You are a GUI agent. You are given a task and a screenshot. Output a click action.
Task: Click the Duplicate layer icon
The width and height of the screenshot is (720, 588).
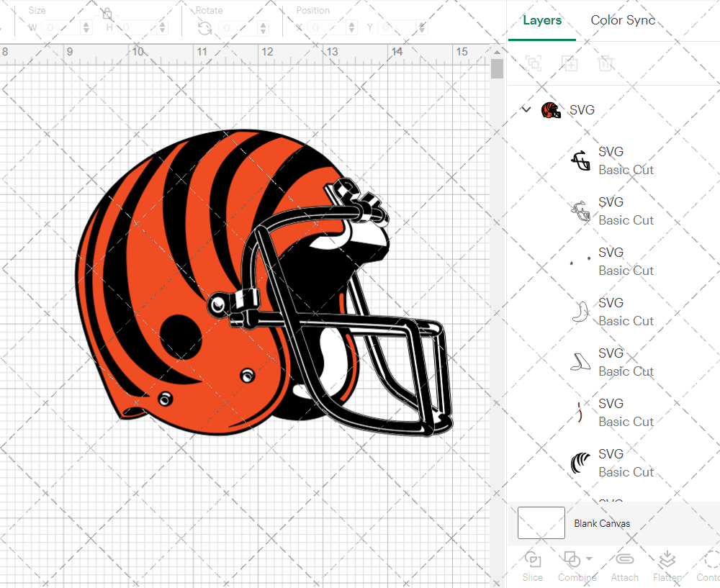pos(570,63)
